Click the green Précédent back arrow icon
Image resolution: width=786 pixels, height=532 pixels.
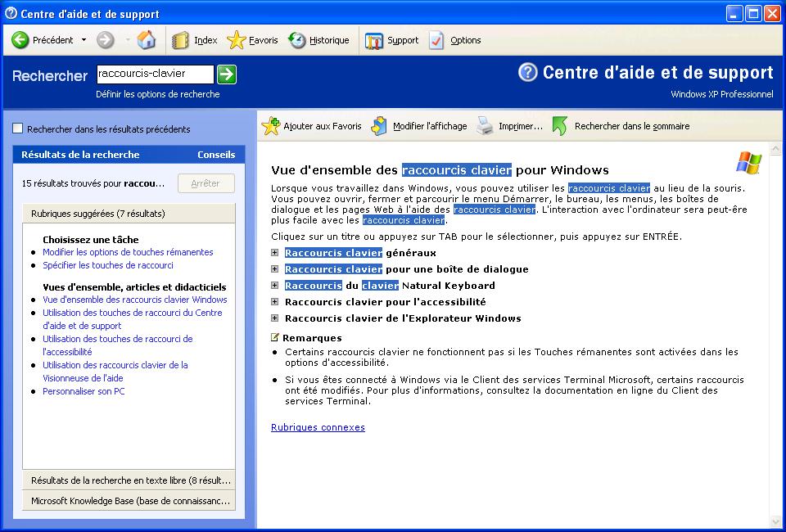tap(20, 40)
